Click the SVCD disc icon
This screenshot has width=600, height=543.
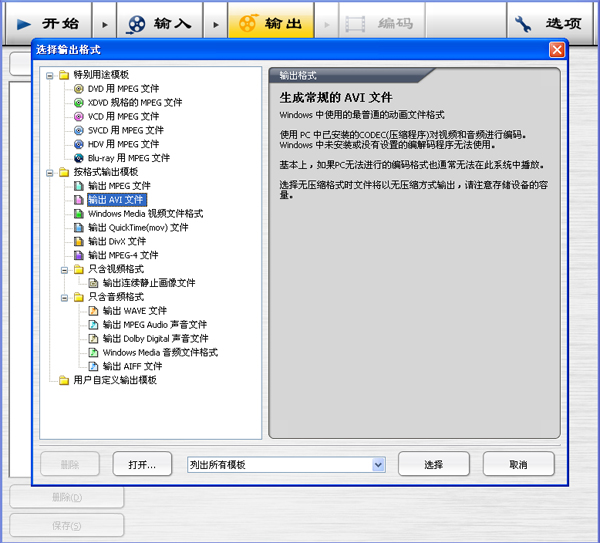[78, 130]
